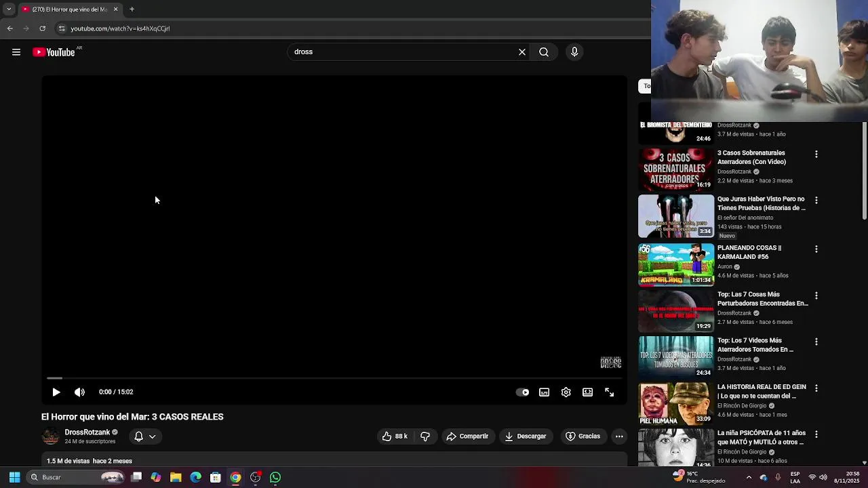Open the YouTube guide hamburger menu
The width and height of the screenshot is (868, 488).
tap(16, 52)
